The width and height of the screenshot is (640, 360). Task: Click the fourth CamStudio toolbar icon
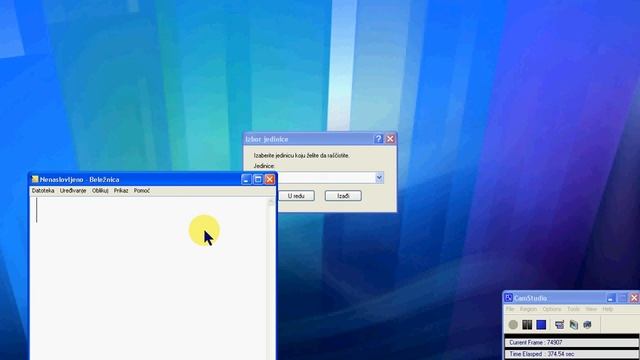click(559, 324)
